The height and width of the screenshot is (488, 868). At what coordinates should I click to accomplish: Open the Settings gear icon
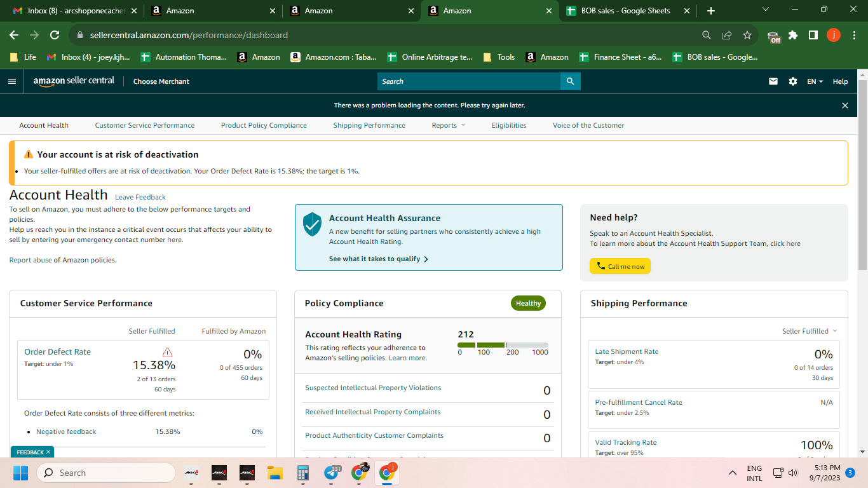pos(792,81)
